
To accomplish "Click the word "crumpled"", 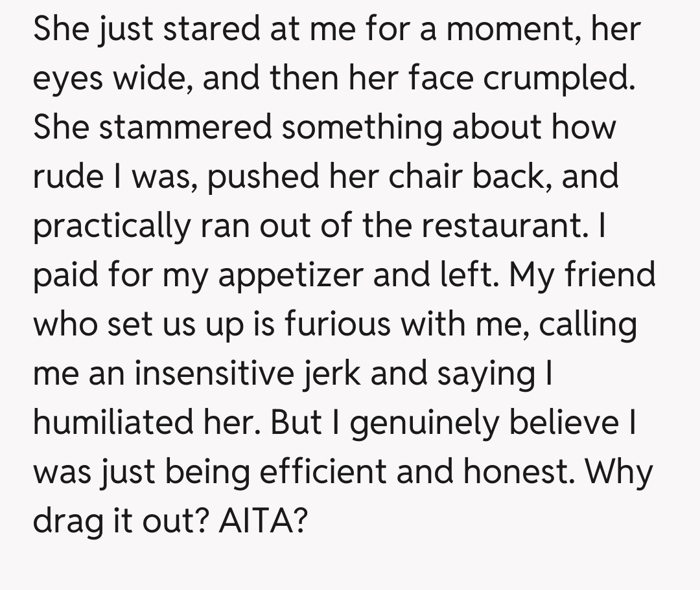I will pos(557,77).
